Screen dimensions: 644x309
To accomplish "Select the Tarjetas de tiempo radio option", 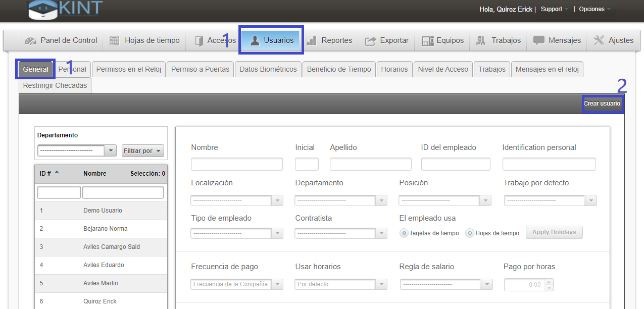I will click(x=404, y=233).
